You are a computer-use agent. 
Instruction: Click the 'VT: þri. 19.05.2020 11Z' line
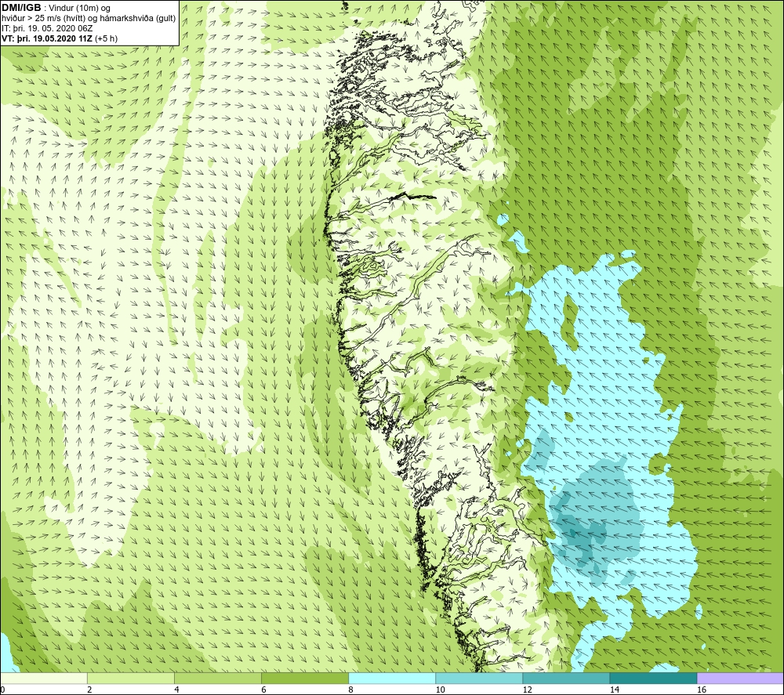coord(47,38)
